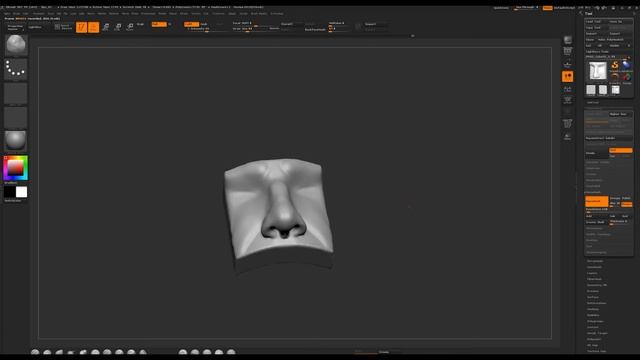Screen dimensions: 640x360
Task: Click the orange Menus button
Action: tap(547, 8)
